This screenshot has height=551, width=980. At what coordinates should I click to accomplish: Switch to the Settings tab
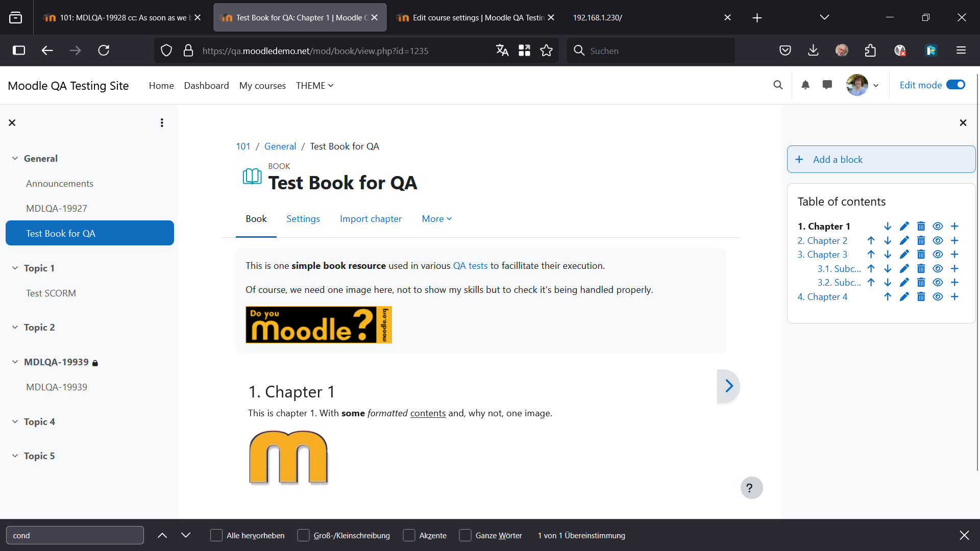pos(303,218)
